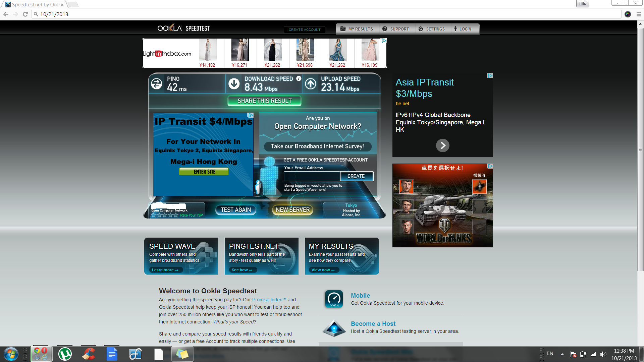644x362 pixels.
Task: Click Share This Result button
Action: pyautogui.click(x=264, y=101)
